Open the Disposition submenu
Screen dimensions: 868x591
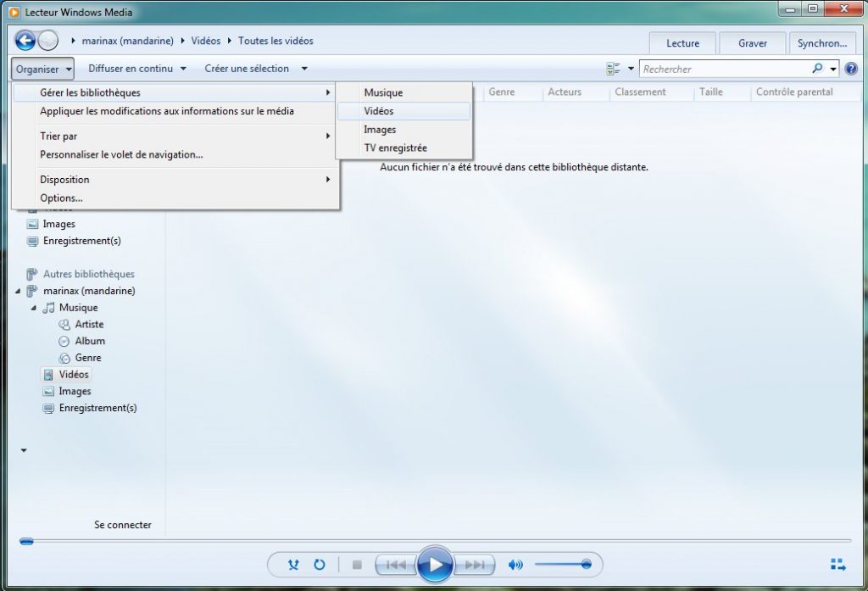(173, 180)
